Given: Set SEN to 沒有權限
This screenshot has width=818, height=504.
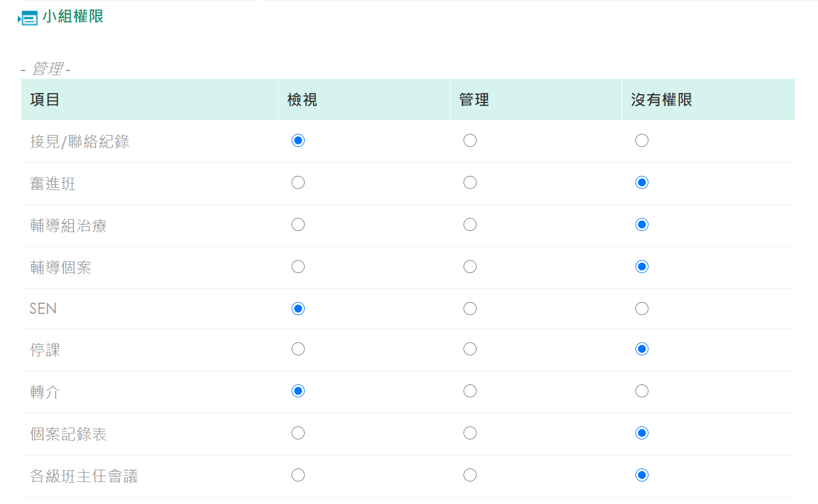Looking at the screenshot, I should pyautogui.click(x=642, y=309).
